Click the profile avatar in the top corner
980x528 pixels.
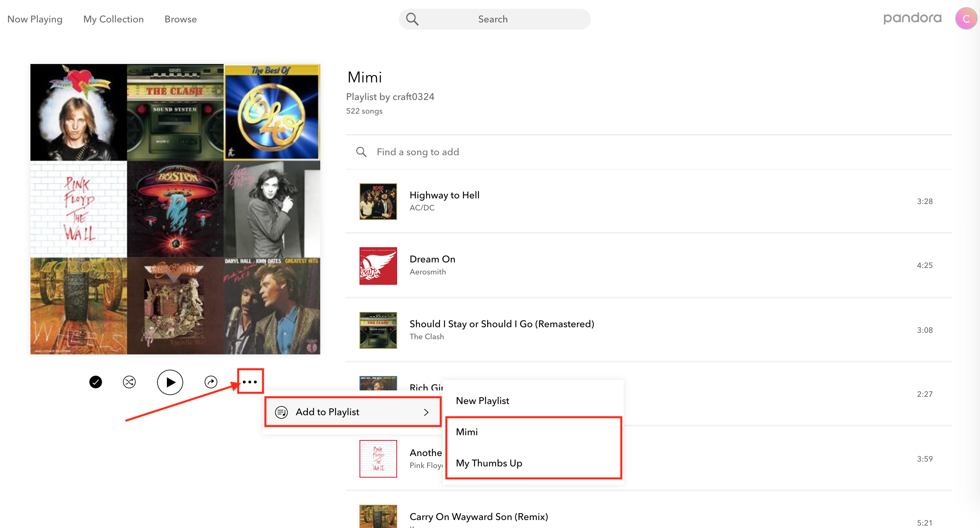[x=966, y=18]
